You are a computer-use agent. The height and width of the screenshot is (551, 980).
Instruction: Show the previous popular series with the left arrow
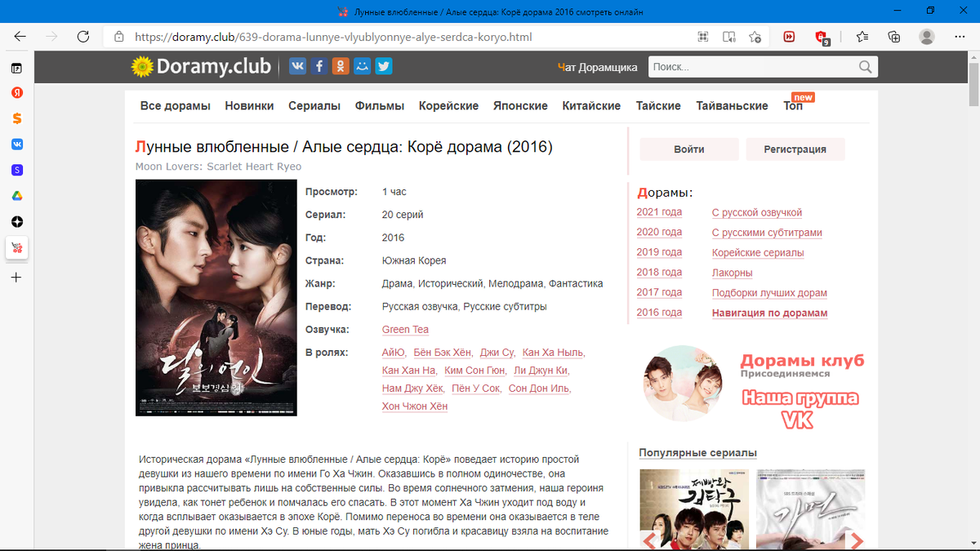click(x=651, y=540)
